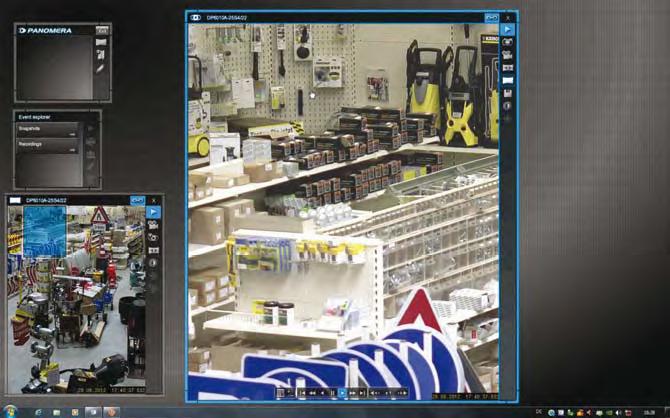Click the small arrow on Recordings row
Viewport: 670px width, 418px height.
pos(73,150)
